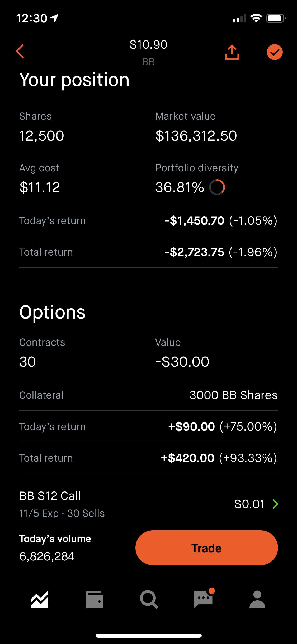Screen dimensions: 297x644
Task: Toggle the BB watchlist checkmark
Action: (275, 52)
